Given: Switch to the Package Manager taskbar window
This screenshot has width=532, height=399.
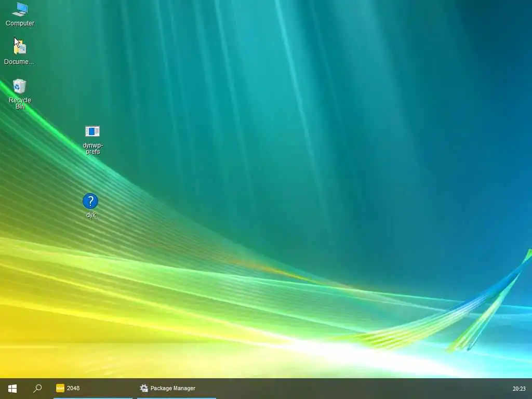Looking at the screenshot, I should click(x=177, y=389).
